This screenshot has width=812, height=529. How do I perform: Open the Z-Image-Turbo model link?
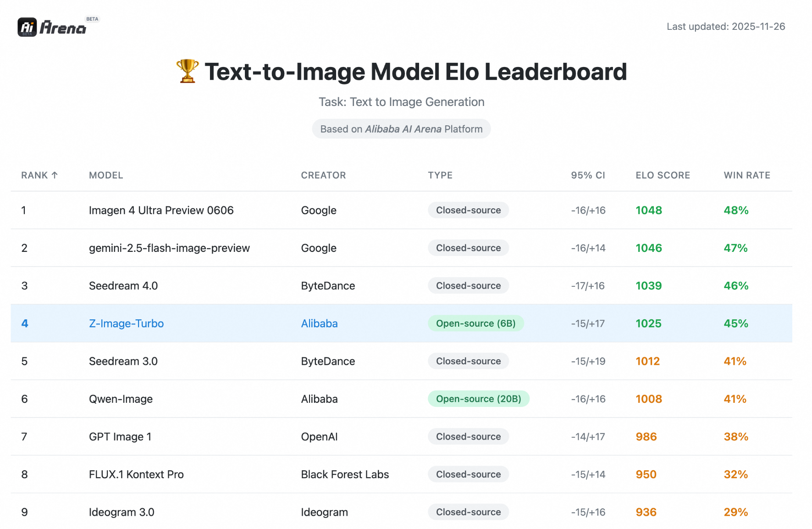(x=126, y=323)
